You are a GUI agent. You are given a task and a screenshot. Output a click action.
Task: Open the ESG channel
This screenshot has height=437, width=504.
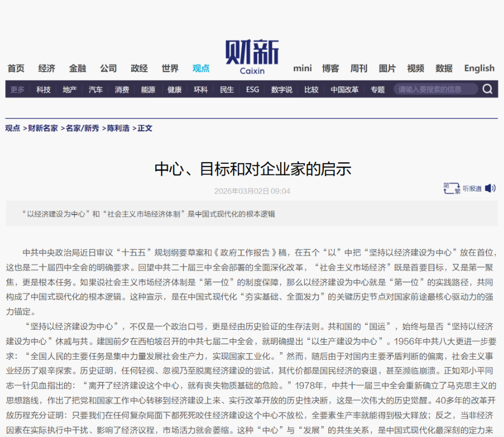pos(252,89)
